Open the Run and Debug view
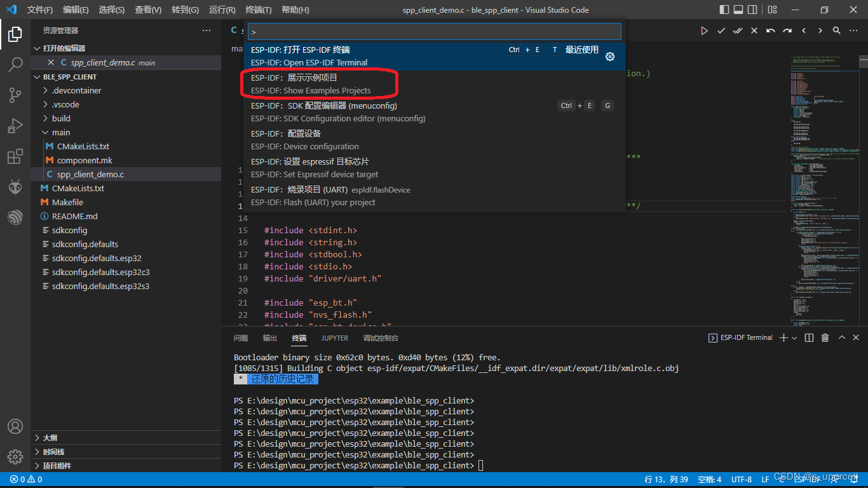Screen dimensions: 868x488 pyautogui.click(x=15, y=126)
